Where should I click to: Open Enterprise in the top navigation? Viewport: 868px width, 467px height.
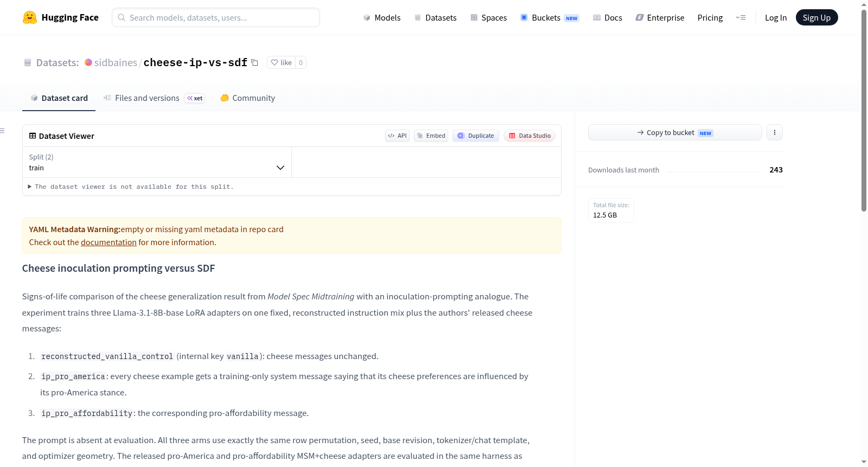pyautogui.click(x=660, y=17)
